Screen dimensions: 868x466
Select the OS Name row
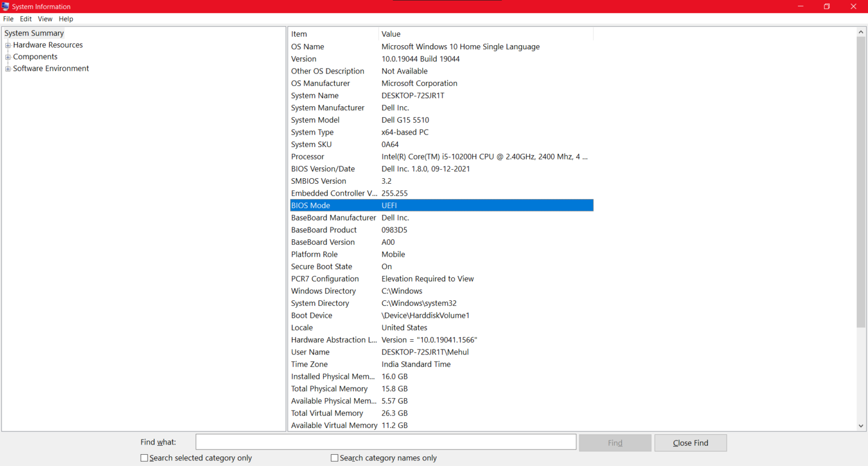pos(442,47)
